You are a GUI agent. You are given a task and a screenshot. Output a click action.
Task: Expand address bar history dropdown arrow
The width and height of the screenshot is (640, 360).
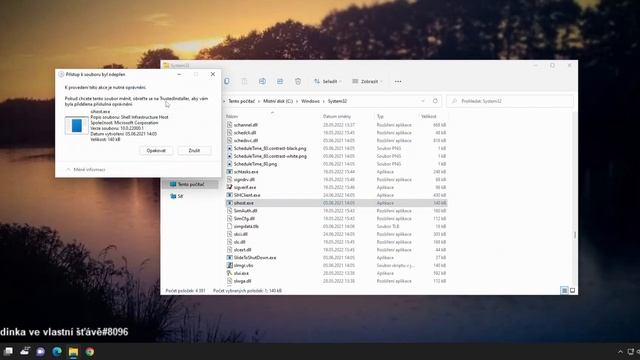coord(423,101)
